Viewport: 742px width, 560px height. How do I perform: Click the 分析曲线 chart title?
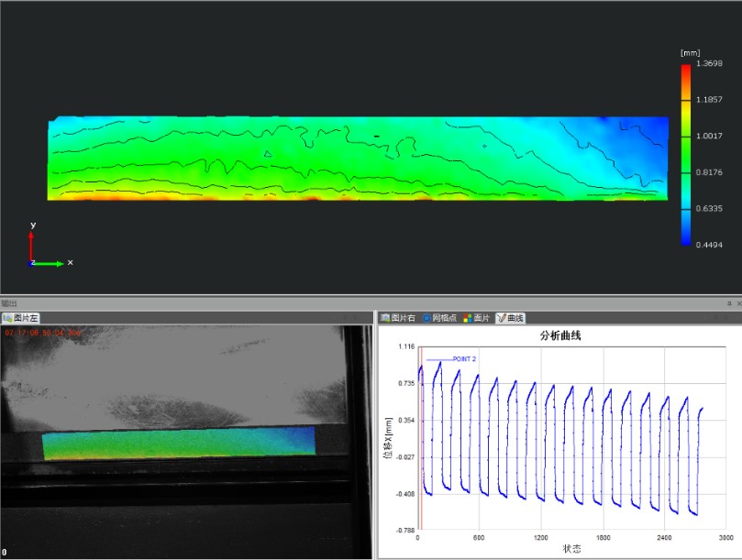click(x=560, y=335)
